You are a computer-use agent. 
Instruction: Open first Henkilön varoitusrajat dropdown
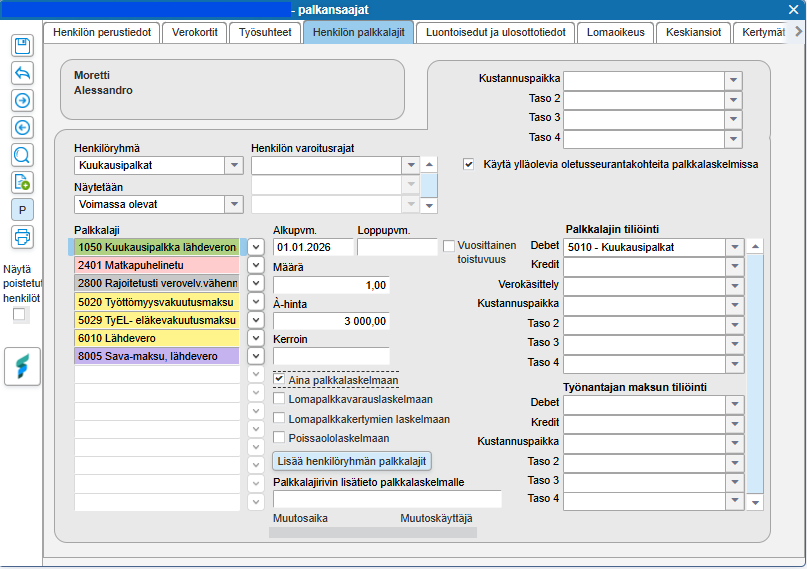tap(411, 166)
